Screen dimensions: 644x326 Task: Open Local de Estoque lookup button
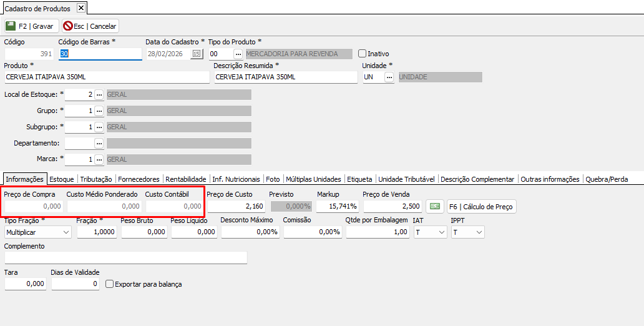coord(99,95)
